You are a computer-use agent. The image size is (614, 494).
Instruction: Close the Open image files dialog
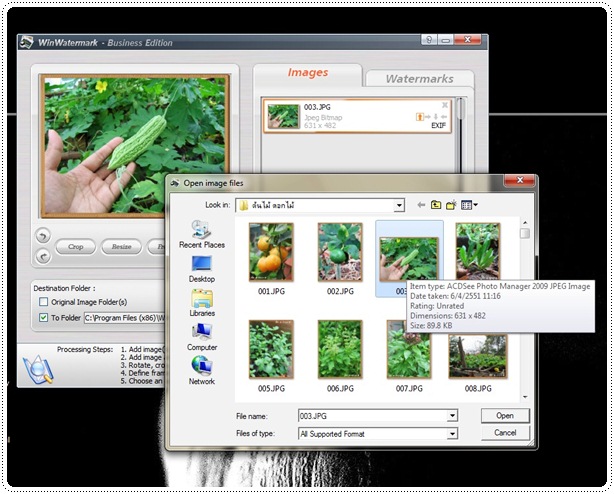click(x=520, y=180)
